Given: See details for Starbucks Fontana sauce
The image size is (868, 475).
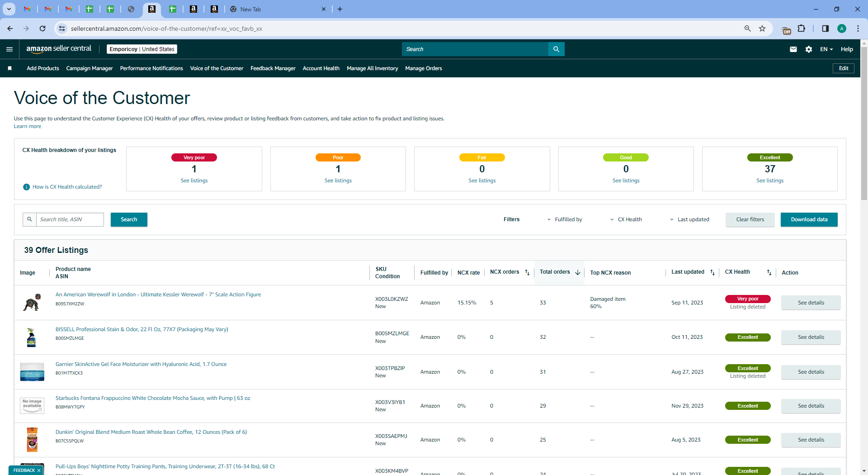Looking at the screenshot, I should tap(811, 406).
